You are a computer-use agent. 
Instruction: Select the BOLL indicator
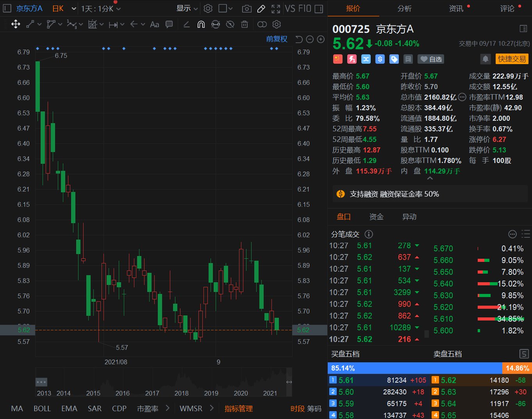[42, 408]
